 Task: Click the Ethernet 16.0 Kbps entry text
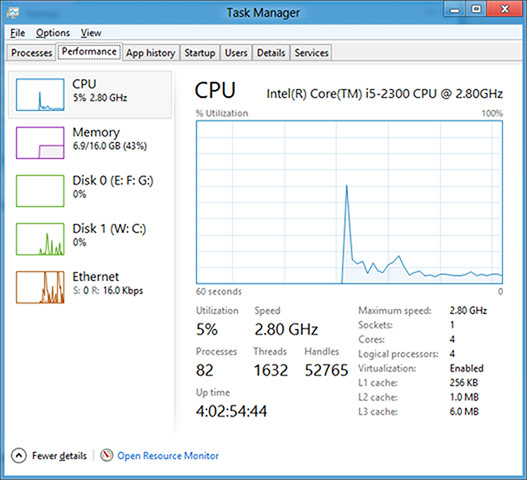pyautogui.click(x=108, y=290)
